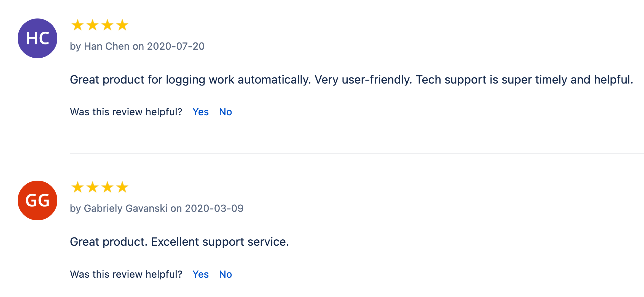Click "Was this review helpful?" under Han Chen's review
Viewport: 644px width, 297px height.
(x=126, y=112)
